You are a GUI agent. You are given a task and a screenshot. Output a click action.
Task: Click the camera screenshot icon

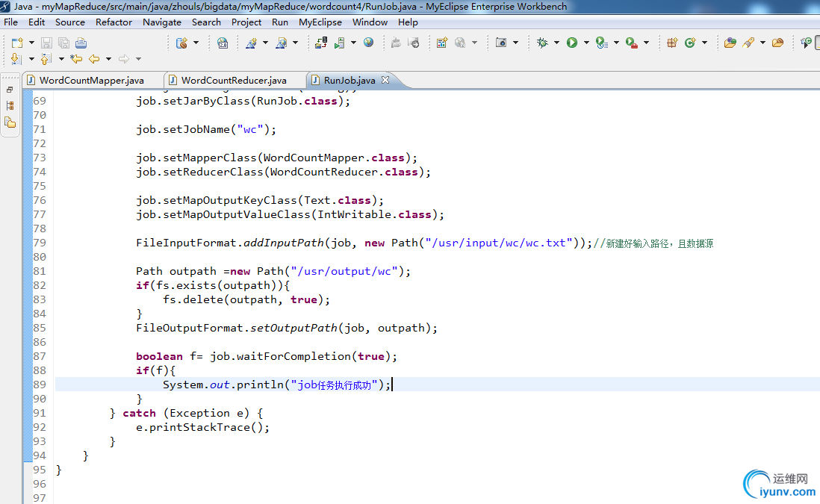coord(501,43)
